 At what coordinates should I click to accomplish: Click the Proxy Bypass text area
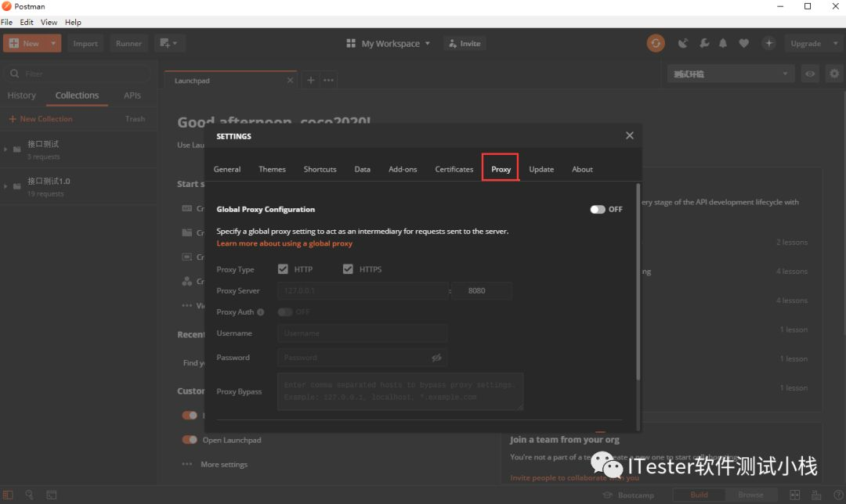click(400, 391)
